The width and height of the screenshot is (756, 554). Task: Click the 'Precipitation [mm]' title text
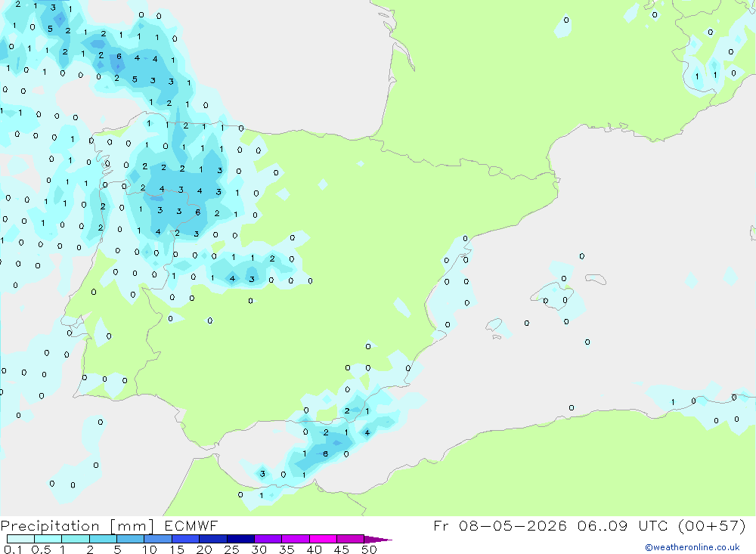coord(78,526)
